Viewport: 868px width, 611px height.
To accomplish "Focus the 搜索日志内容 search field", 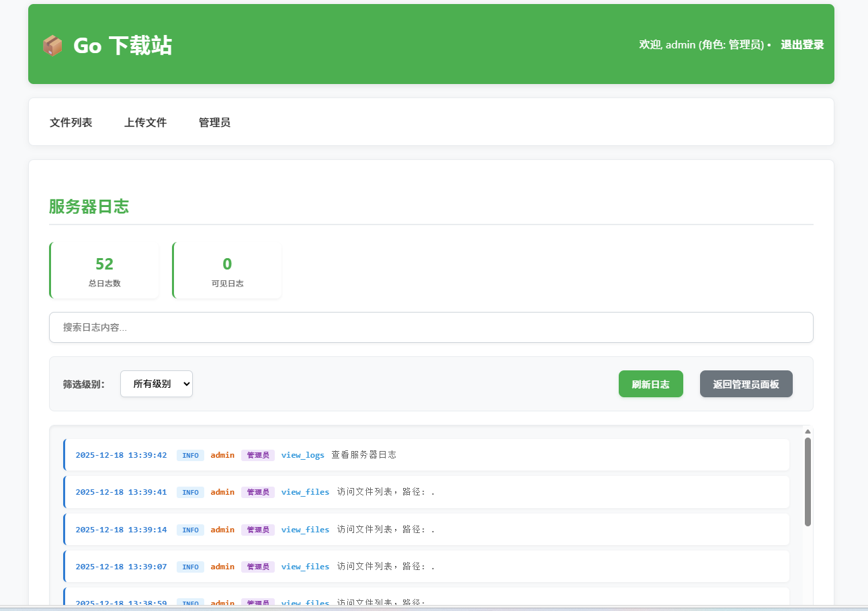I will [x=431, y=327].
